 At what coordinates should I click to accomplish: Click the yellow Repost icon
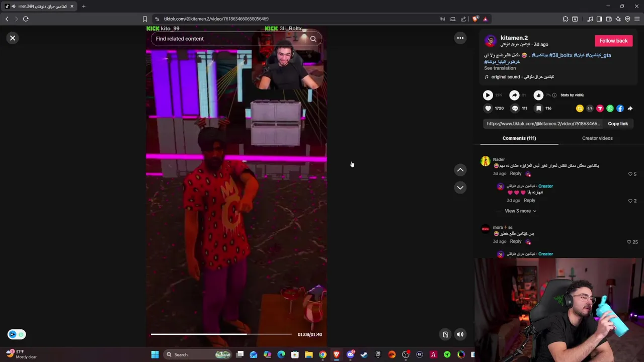[x=580, y=108]
